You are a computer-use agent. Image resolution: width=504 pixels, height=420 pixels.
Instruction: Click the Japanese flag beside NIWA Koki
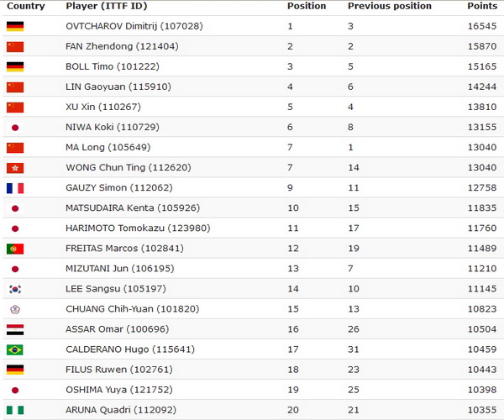point(15,128)
